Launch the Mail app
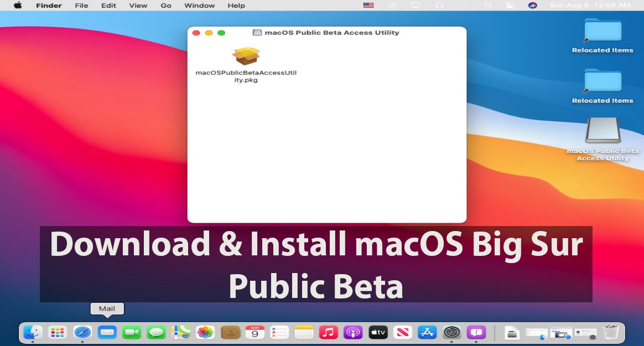The width and height of the screenshot is (644, 346). tap(107, 332)
